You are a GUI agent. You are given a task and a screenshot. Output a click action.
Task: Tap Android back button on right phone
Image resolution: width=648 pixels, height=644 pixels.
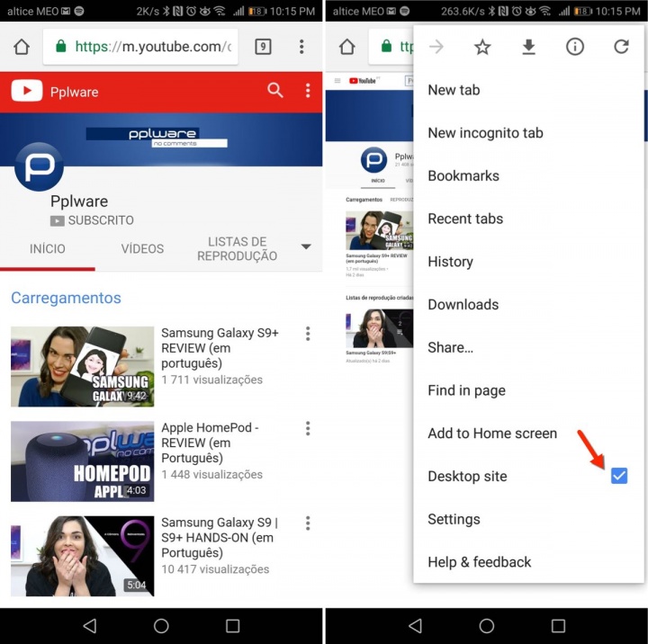coord(415,626)
